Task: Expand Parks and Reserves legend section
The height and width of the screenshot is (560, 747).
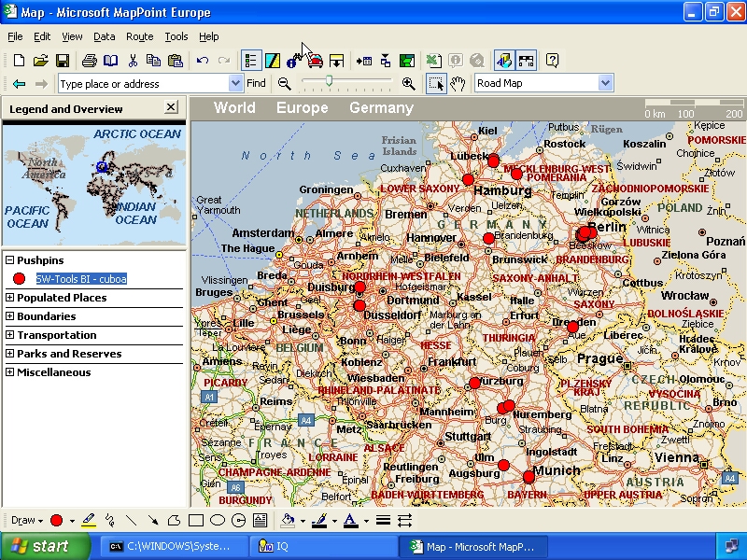Action: point(9,354)
